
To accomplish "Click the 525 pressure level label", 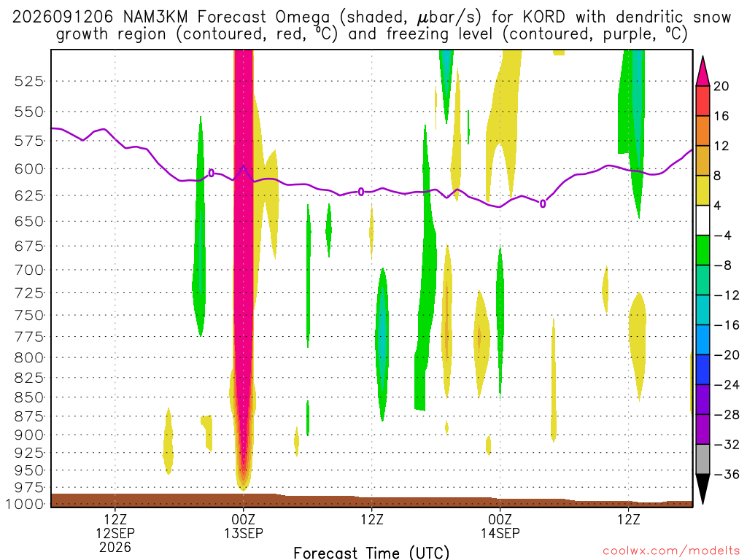I will 28,82.
